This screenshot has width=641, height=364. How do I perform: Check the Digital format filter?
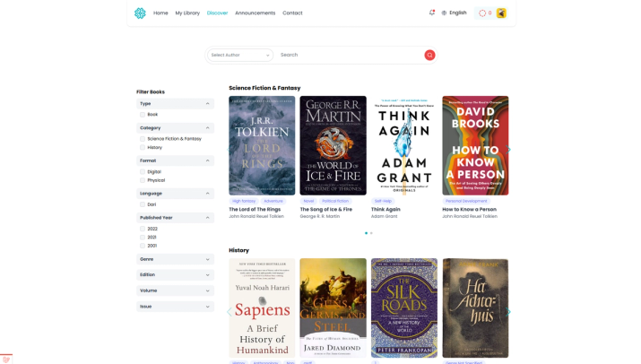143,172
